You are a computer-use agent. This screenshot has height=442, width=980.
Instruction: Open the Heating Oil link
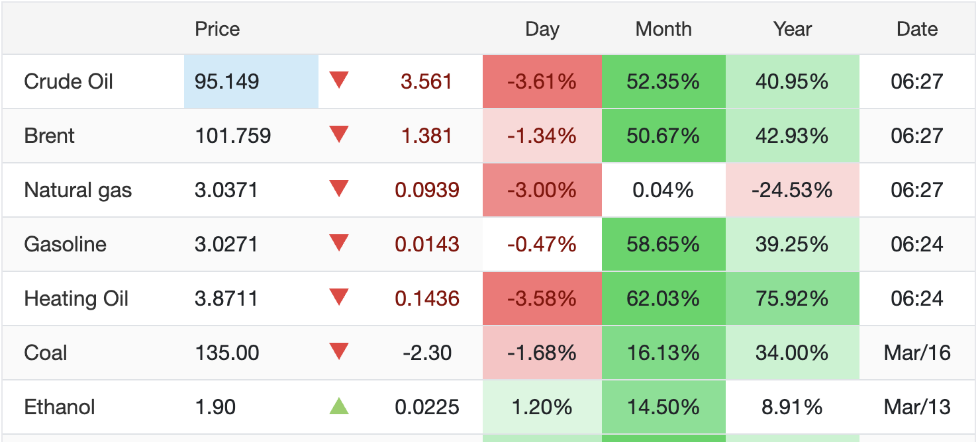[76, 299]
